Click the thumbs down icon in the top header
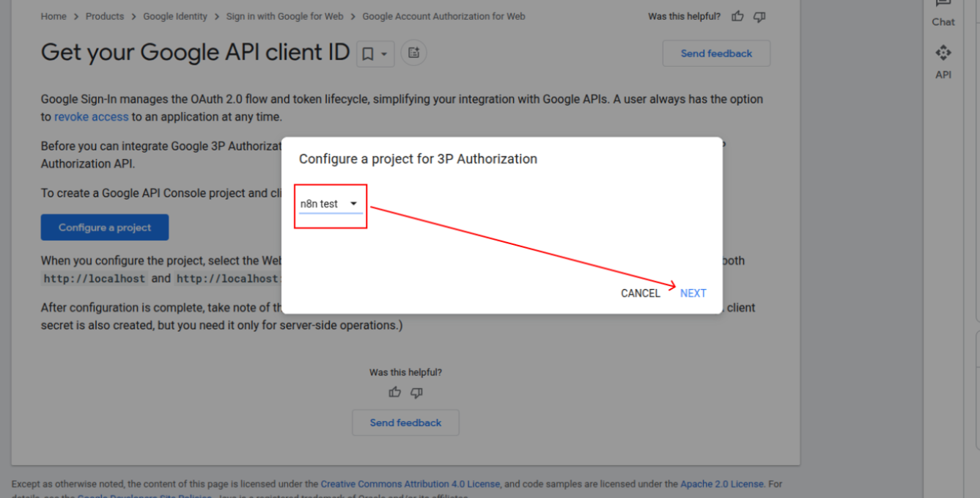The image size is (980, 498). pyautogui.click(x=759, y=16)
